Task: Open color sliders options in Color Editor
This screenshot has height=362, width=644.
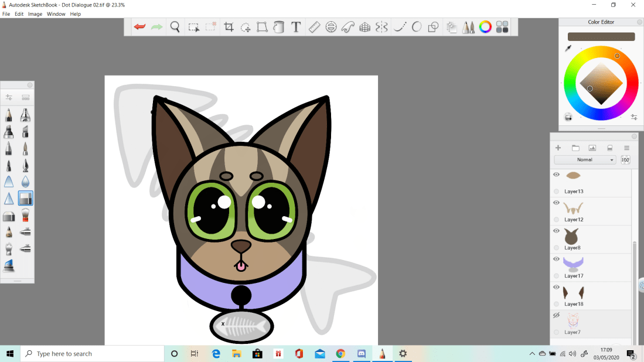Action: [x=634, y=117]
